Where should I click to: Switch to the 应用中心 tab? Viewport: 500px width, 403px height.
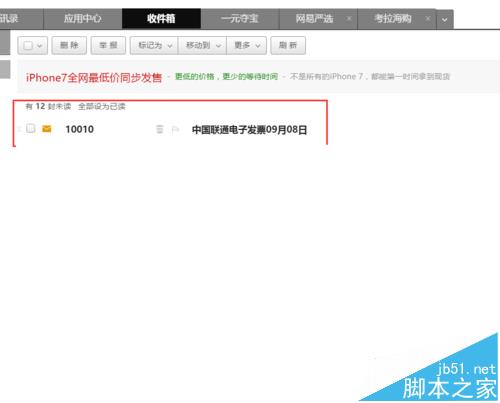point(83,19)
